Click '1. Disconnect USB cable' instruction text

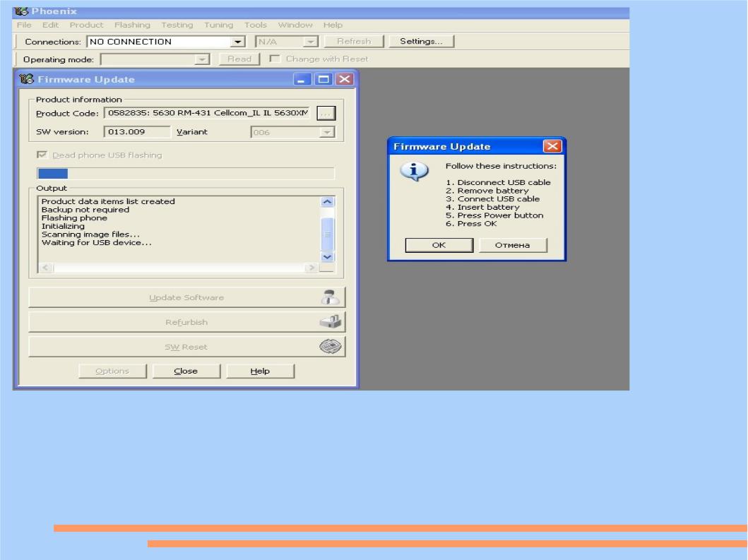tap(498, 182)
